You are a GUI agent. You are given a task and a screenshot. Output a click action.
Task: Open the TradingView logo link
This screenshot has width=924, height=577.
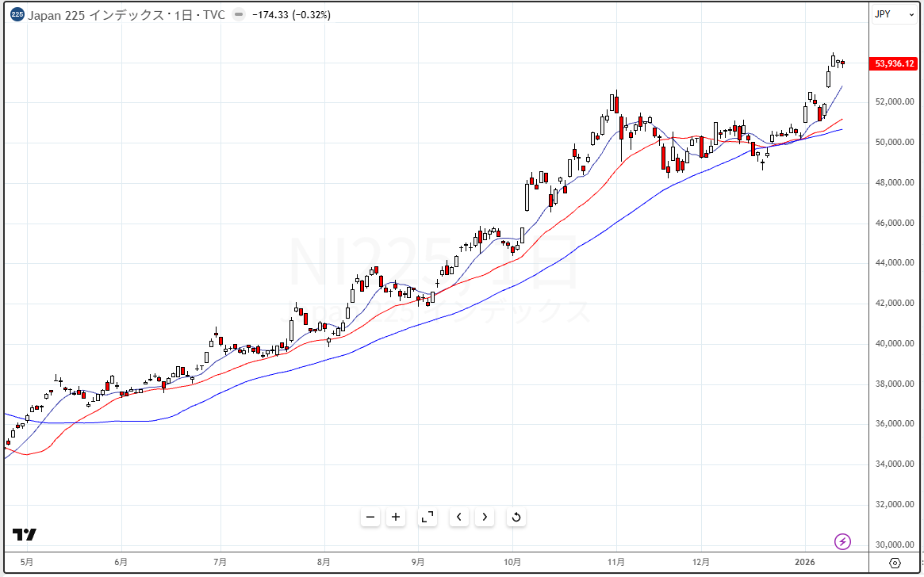24,534
